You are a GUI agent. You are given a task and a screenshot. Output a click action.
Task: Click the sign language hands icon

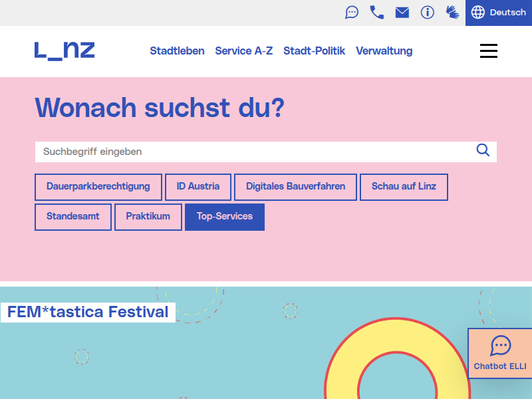coord(452,13)
